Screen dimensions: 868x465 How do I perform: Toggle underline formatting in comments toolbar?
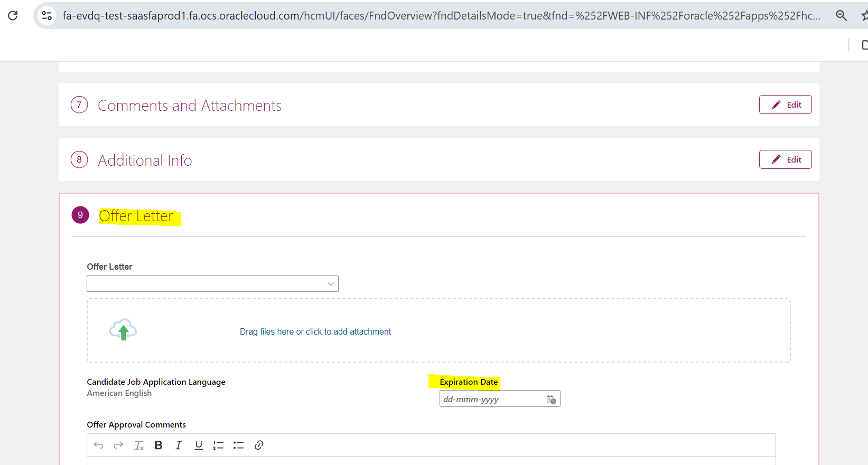tap(199, 445)
